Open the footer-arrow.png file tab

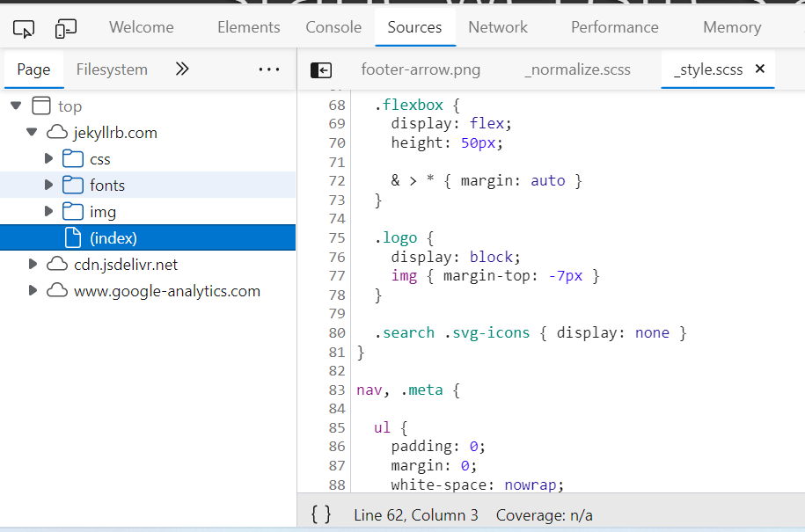[x=421, y=69]
